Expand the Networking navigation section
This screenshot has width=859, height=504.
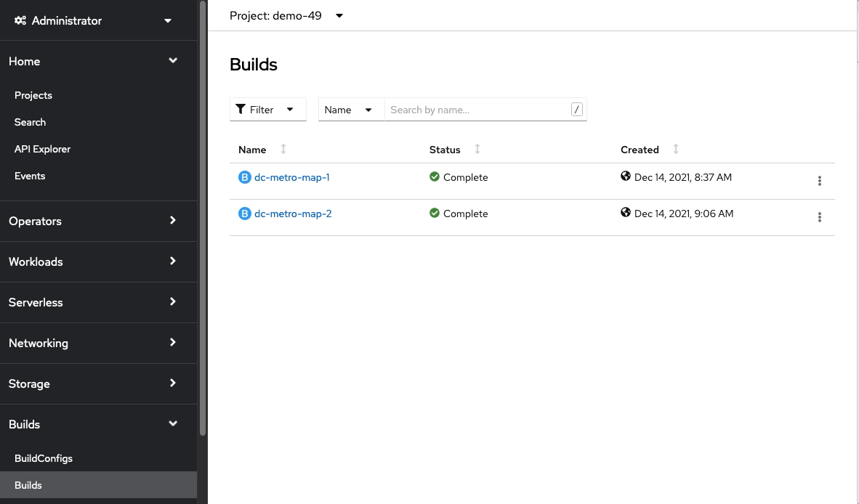(x=99, y=343)
